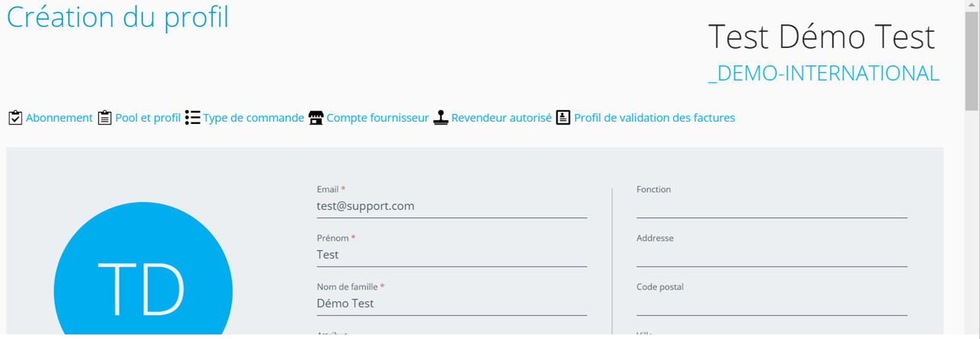Click the empty Fonction field
980x339 pixels.
pyautogui.click(x=772, y=207)
